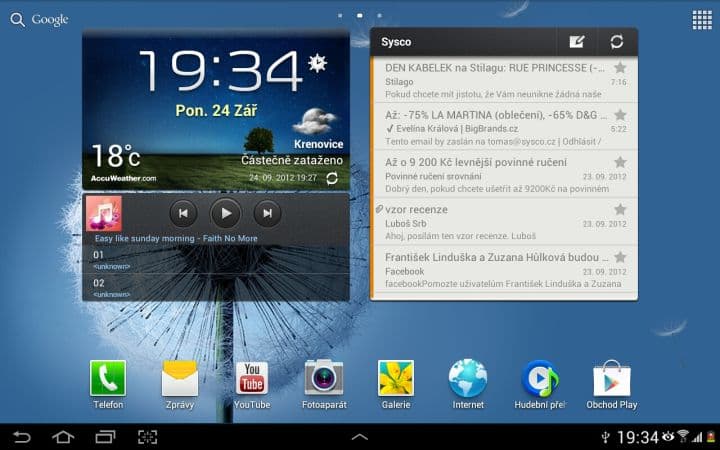
Task: Refresh the Sysco email widget
Action: tap(617, 42)
